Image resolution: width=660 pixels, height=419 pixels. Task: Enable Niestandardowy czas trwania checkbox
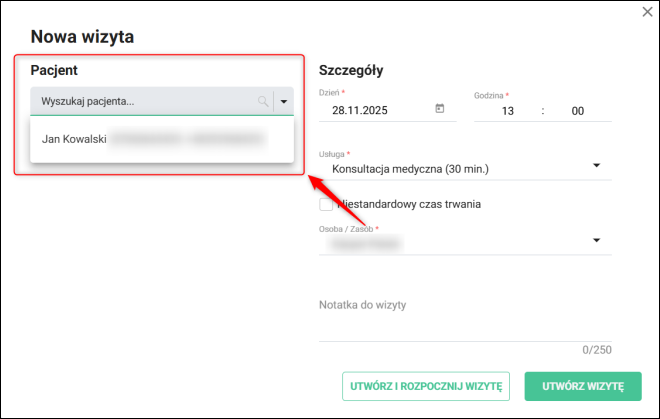[326, 205]
